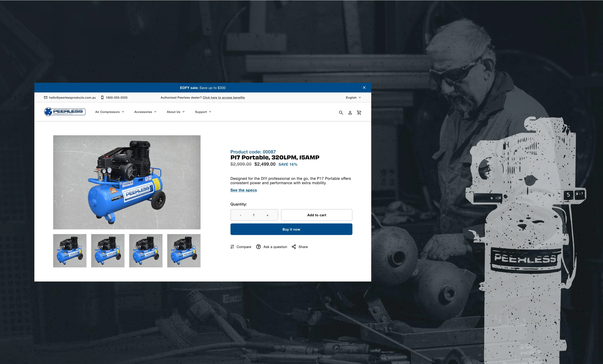
Task: Click the Add to cart button
Action: [x=316, y=215]
